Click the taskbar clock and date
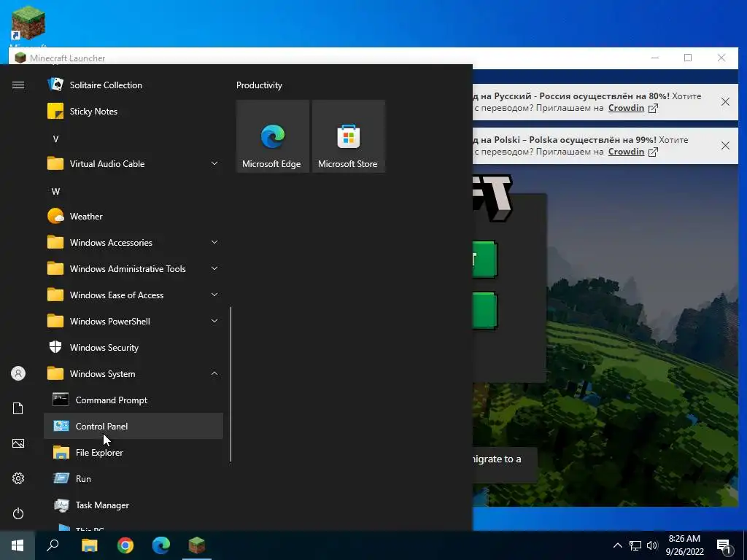 684,545
